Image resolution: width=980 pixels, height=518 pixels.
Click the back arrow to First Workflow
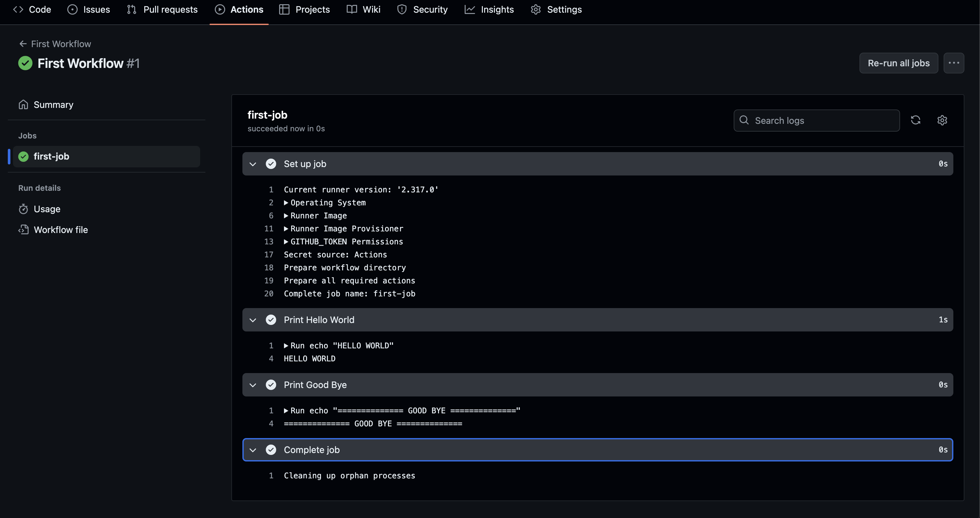click(x=23, y=44)
